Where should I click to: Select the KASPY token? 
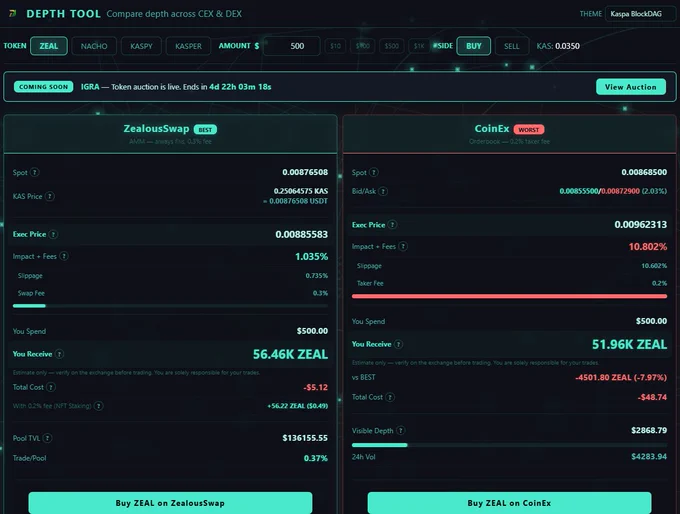[141, 46]
